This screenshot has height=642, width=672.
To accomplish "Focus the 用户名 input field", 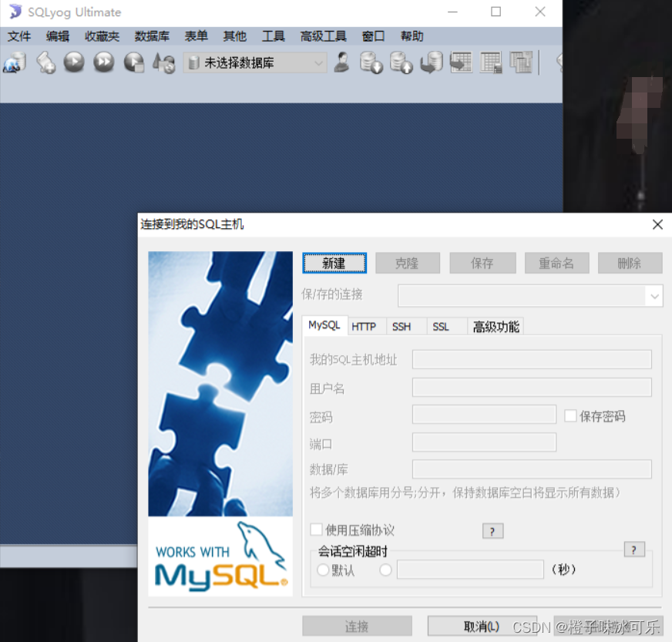I will [532, 388].
